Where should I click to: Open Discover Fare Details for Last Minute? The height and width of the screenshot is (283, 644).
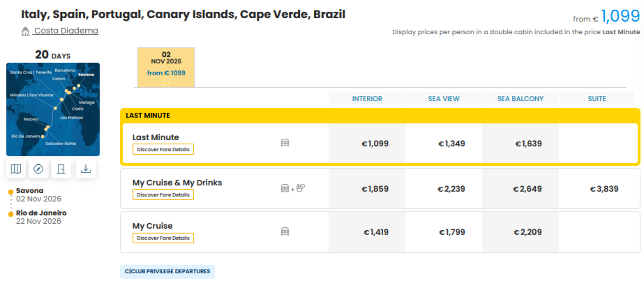pyautogui.click(x=163, y=149)
